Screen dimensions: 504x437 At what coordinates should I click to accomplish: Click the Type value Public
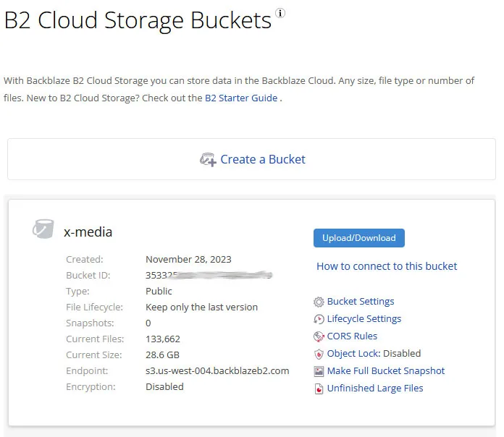tap(159, 292)
